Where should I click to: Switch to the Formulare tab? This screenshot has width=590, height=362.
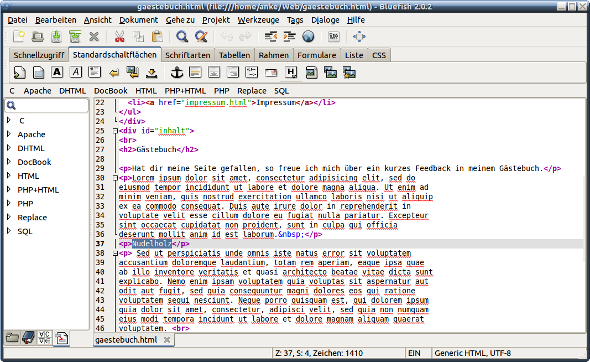(x=316, y=55)
